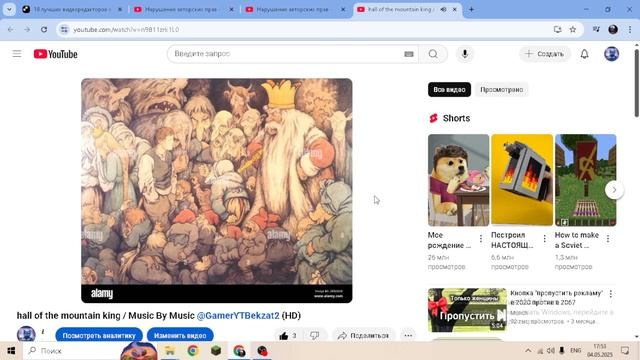Open Chrome media control icon

tap(596, 29)
